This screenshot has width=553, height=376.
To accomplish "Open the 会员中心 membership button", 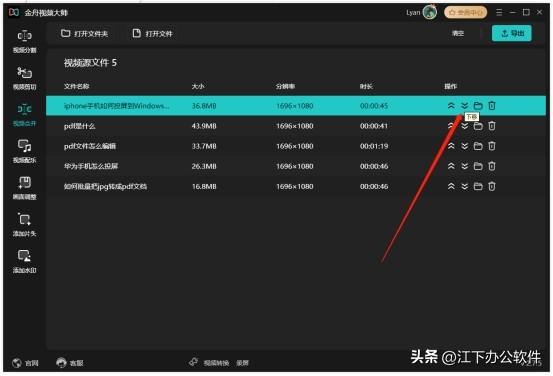I will tap(466, 12).
